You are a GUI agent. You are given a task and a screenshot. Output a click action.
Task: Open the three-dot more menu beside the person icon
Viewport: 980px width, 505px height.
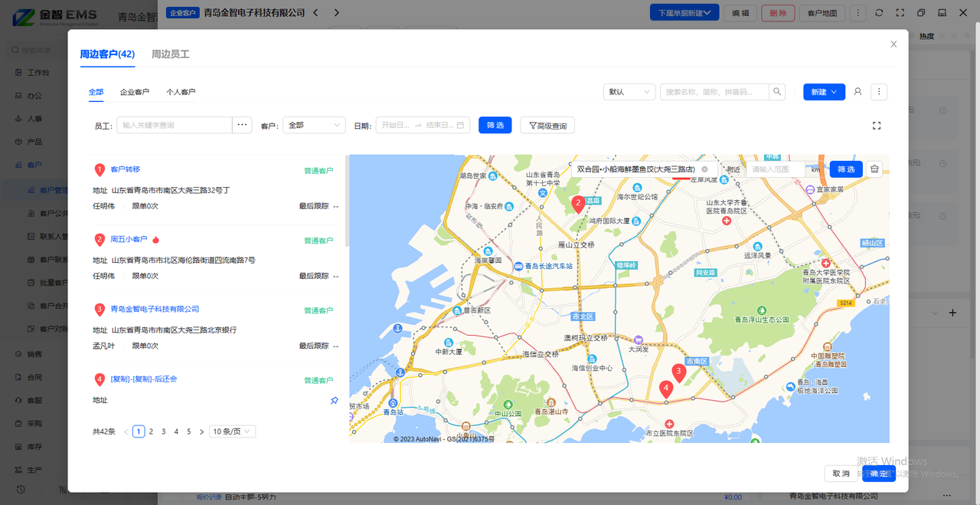click(880, 92)
